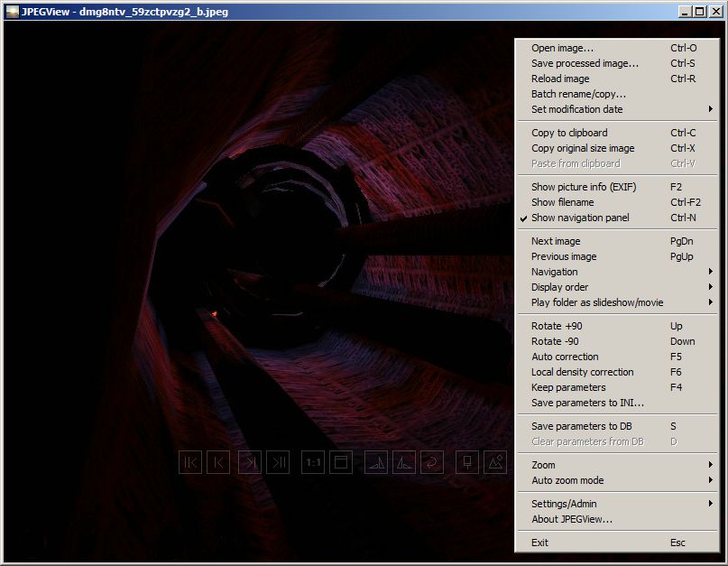Click the curved arrow free rotate icon
The image size is (728, 566).
click(x=432, y=462)
